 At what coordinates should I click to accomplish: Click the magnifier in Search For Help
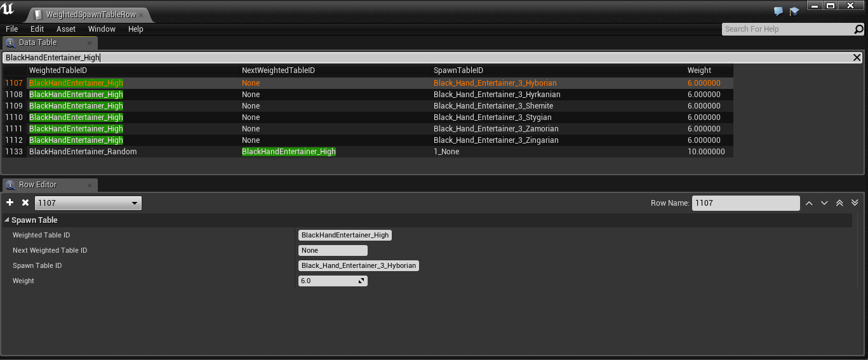tap(858, 29)
